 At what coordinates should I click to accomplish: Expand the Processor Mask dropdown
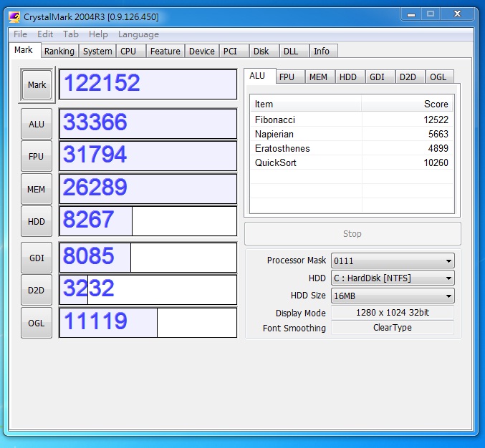pos(393,260)
